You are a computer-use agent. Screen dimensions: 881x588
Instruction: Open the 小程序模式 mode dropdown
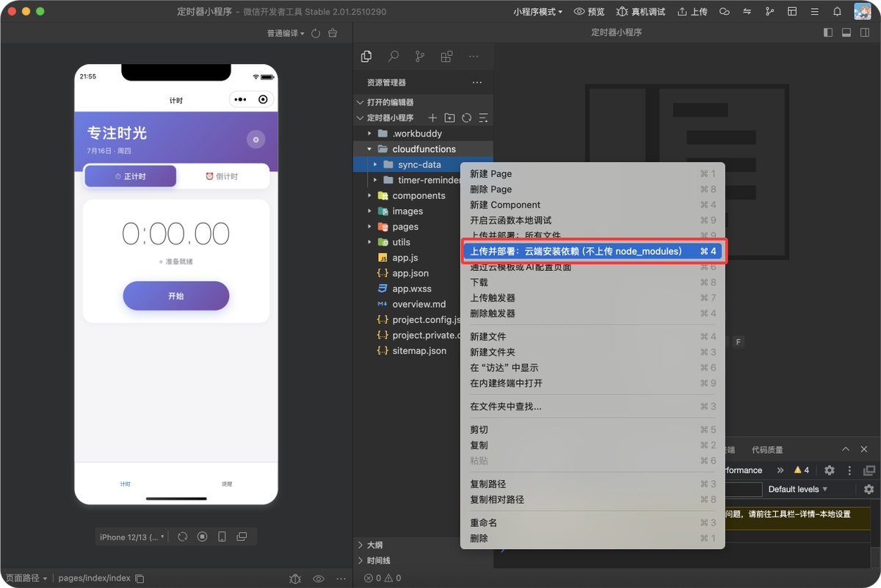[x=538, y=12]
